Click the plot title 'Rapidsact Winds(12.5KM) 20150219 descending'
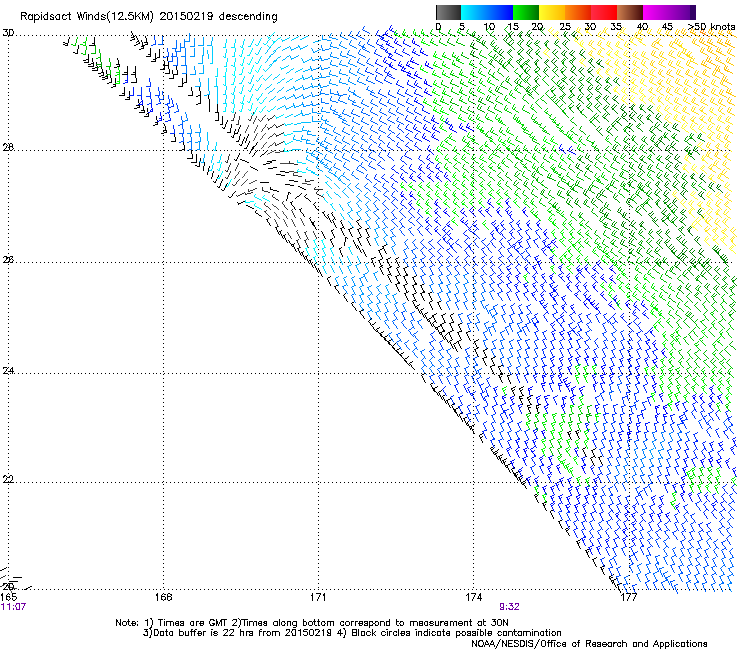Viewport: 740px width, 650px height. point(149,17)
